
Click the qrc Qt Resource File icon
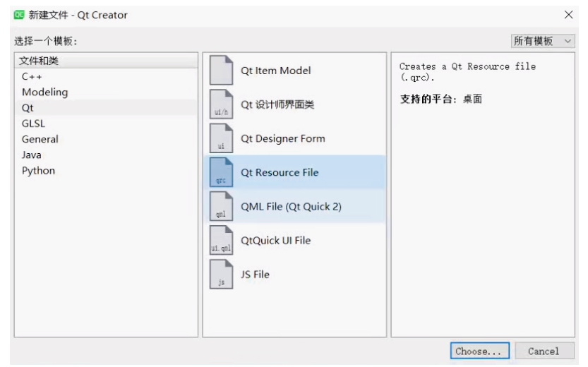pos(221,172)
